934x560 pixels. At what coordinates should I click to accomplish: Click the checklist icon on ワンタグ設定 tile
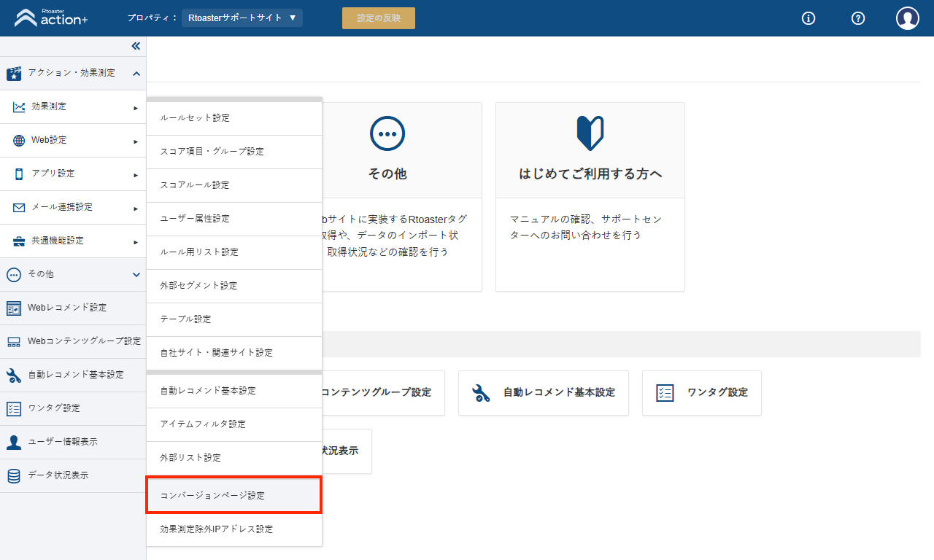665,393
